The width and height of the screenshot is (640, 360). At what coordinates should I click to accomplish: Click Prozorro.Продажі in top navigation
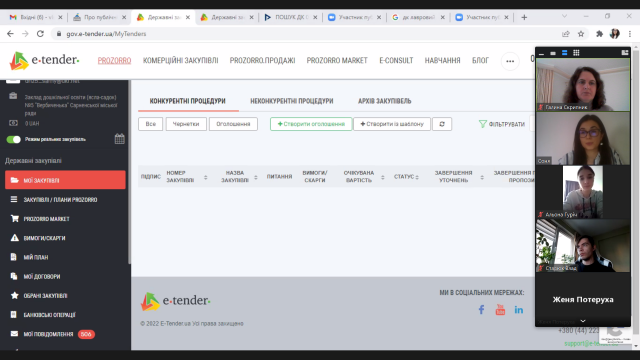click(262, 61)
